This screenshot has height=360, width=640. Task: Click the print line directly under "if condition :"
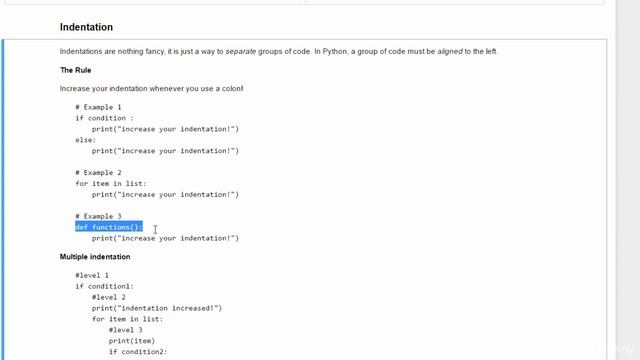(165, 129)
